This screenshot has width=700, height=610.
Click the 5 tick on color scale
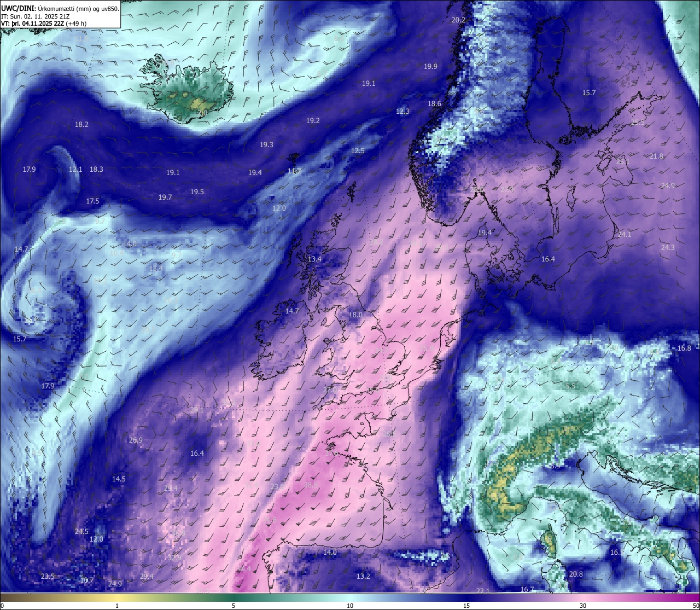pos(234,606)
